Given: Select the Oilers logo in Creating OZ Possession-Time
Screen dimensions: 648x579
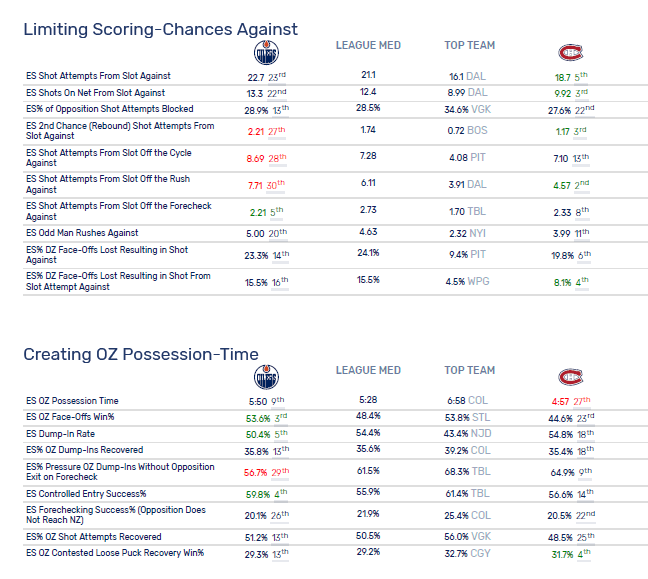Looking at the screenshot, I should click(266, 377).
